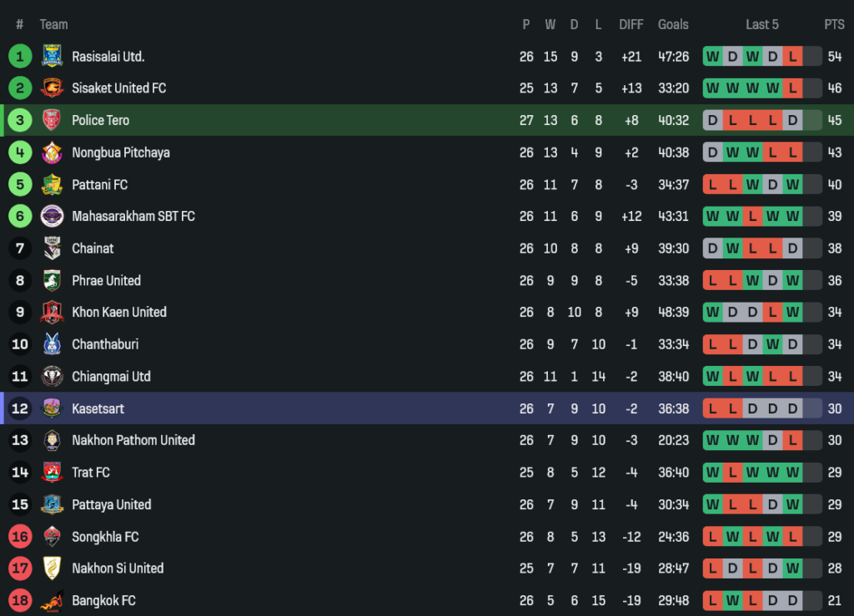This screenshot has height=616, width=854.
Task: Click Rasisalai's most recent red L result
Action: click(792, 57)
